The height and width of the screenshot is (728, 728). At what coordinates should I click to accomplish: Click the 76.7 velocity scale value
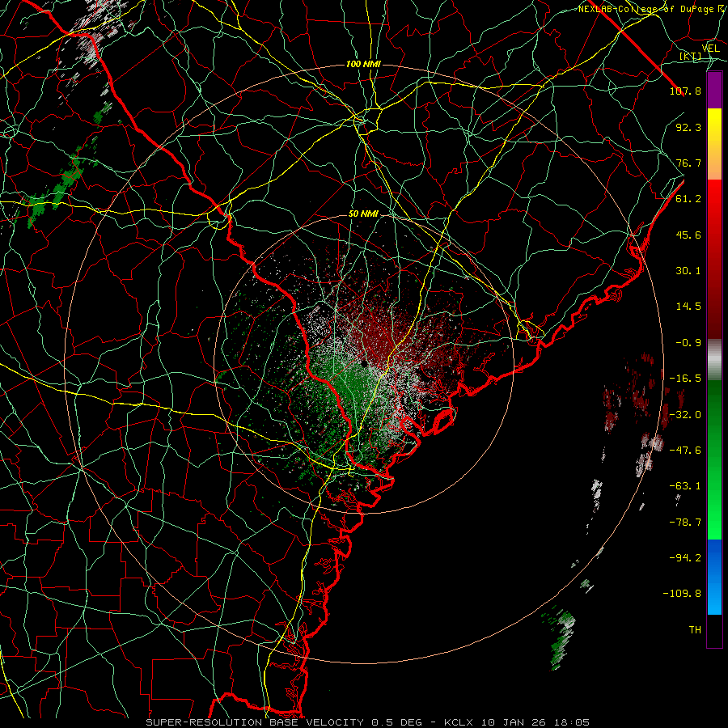coord(688,163)
